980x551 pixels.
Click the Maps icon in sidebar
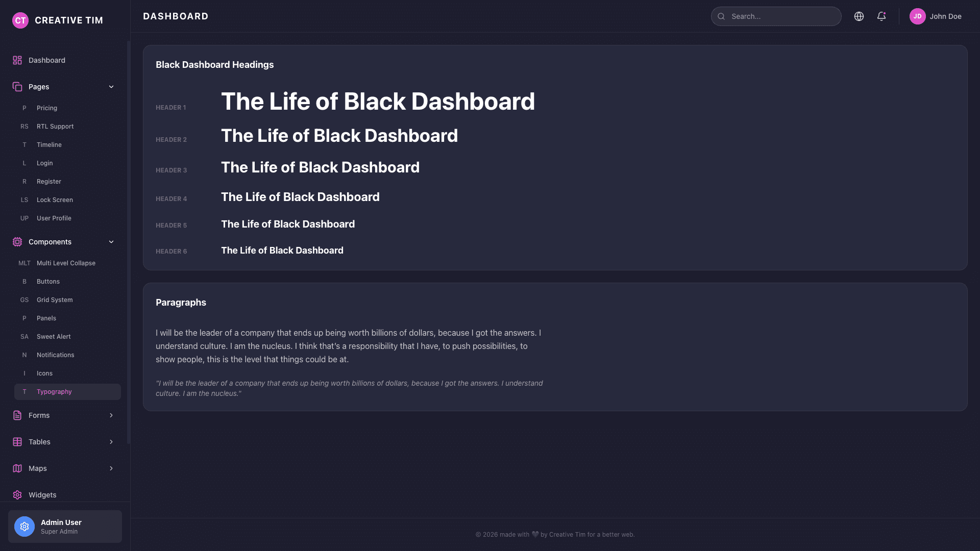tap(17, 468)
